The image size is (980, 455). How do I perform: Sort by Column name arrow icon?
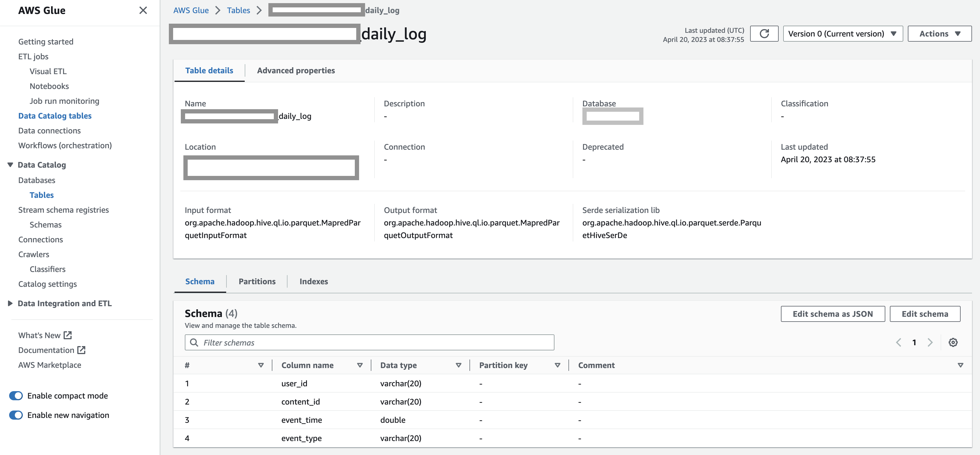pyautogui.click(x=359, y=365)
